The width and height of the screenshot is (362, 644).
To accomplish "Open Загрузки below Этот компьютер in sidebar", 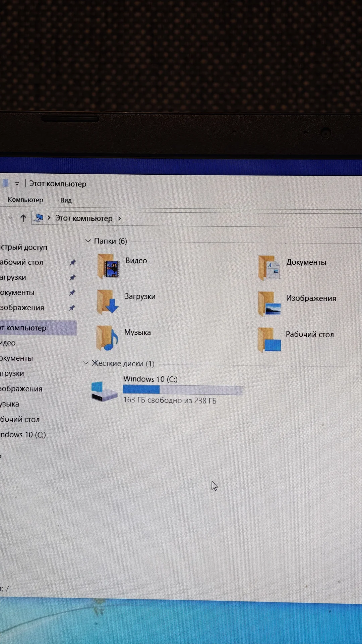I will coord(12,373).
